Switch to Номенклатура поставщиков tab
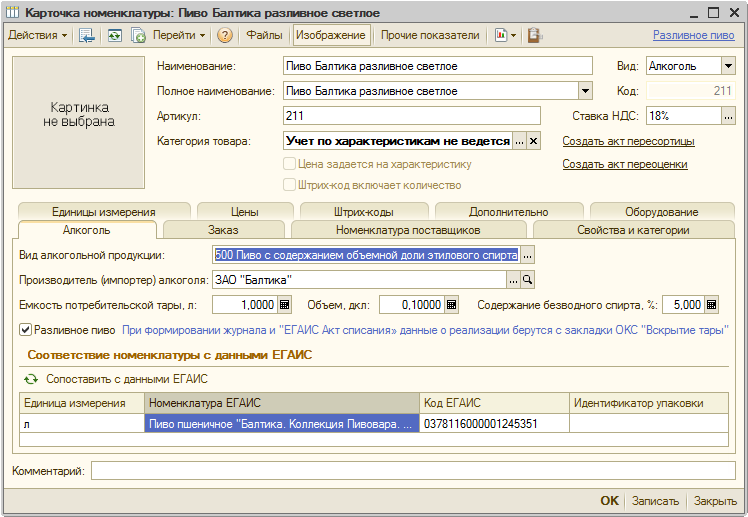The height and width of the screenshot is (517, 748). coord(408,230)
